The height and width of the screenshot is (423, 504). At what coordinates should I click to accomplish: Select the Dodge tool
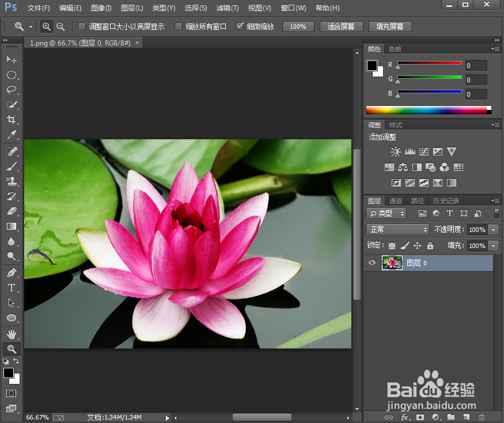point(12,256)
